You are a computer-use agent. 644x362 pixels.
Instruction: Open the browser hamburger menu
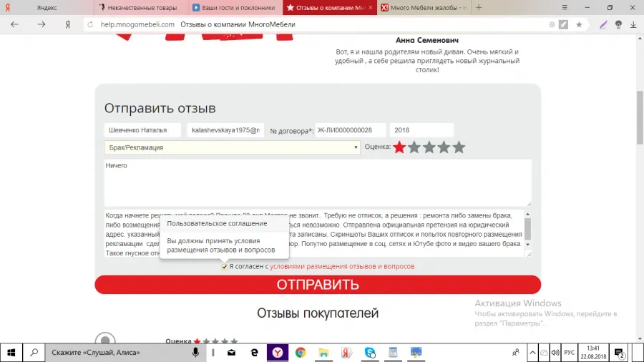565,7
